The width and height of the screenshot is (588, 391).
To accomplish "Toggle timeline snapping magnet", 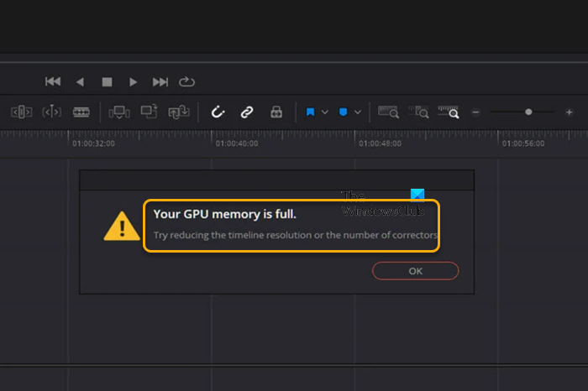I will tap(218, 112).
